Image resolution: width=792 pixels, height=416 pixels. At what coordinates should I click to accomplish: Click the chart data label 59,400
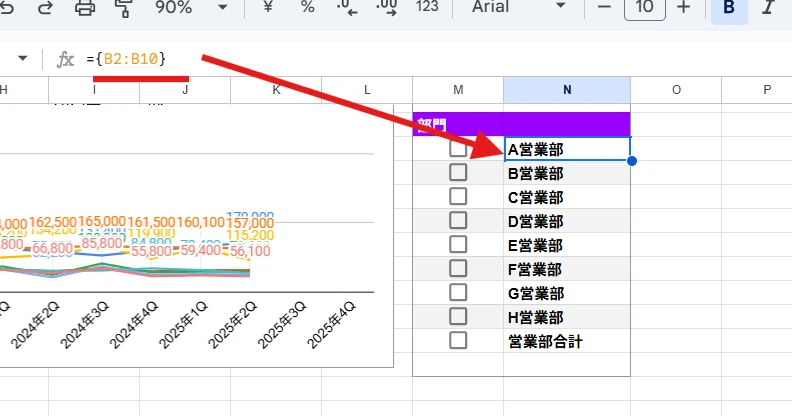201,249
